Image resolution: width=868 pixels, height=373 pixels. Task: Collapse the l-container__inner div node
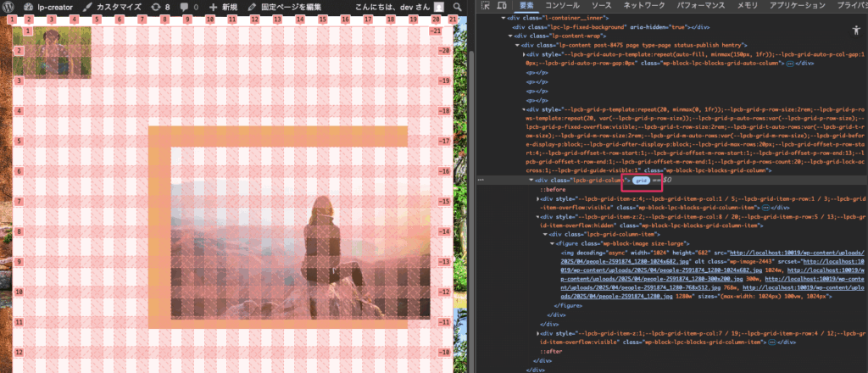504,17
